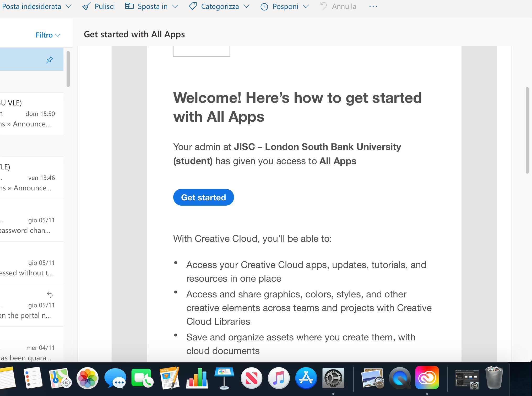Expand Posta indesiderata options chevron
532x396 pixels.
[x=69, y=6]
